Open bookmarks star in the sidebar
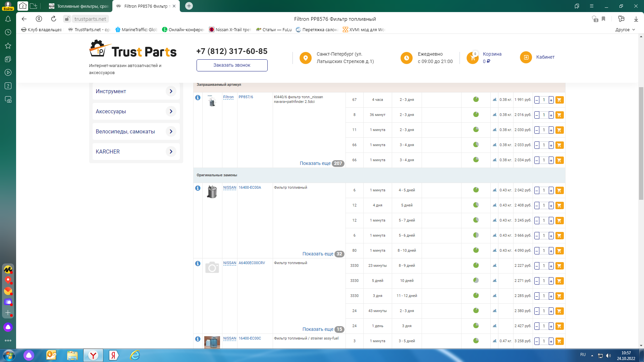 (8, 46)
